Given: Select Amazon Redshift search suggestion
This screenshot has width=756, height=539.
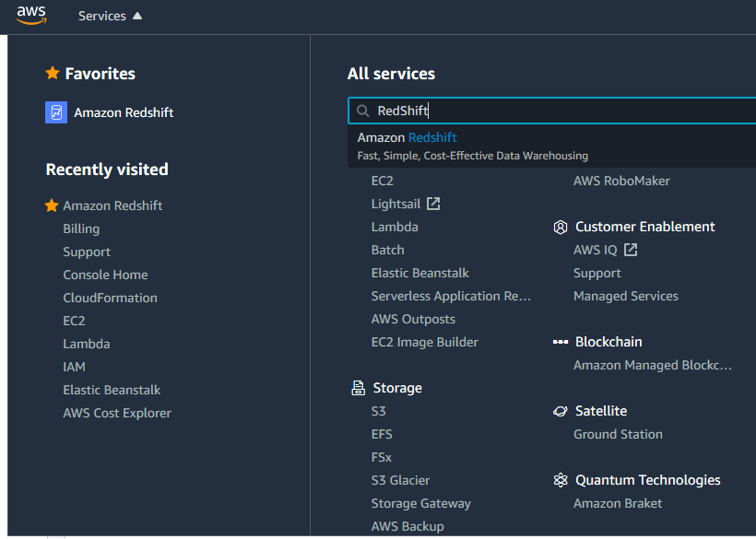Looking at the screenshot, I should (x=551, y=146).
